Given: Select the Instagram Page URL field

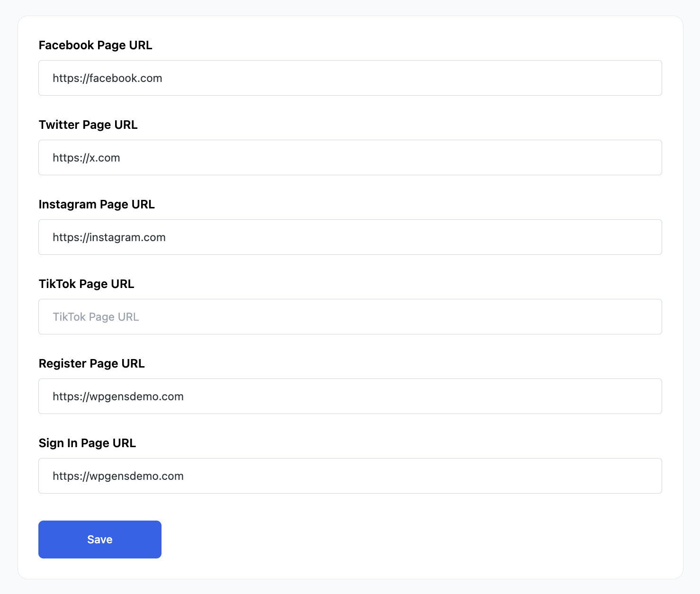Looking at the screenshot, I should pyautogui.click(x=350, y=237).
